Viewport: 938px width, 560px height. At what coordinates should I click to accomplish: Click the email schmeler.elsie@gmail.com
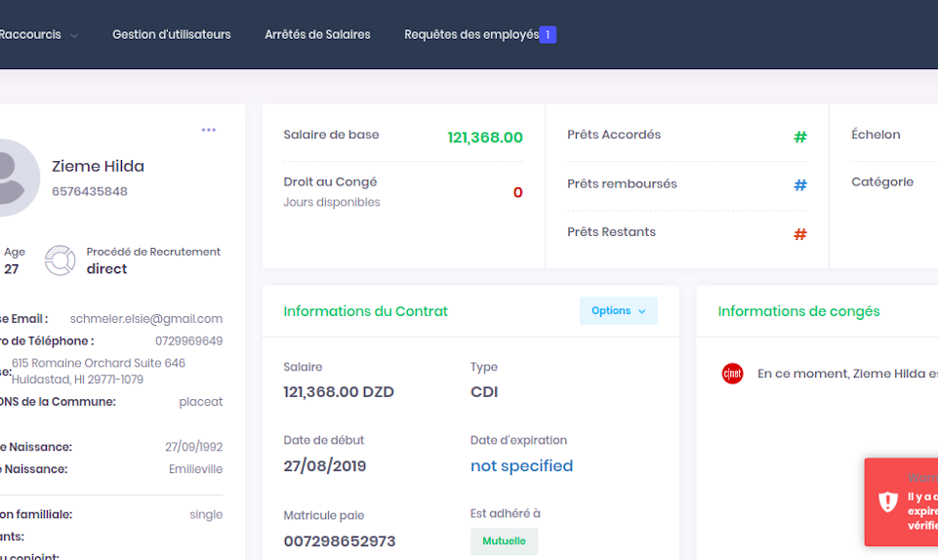tap(146, 319)
